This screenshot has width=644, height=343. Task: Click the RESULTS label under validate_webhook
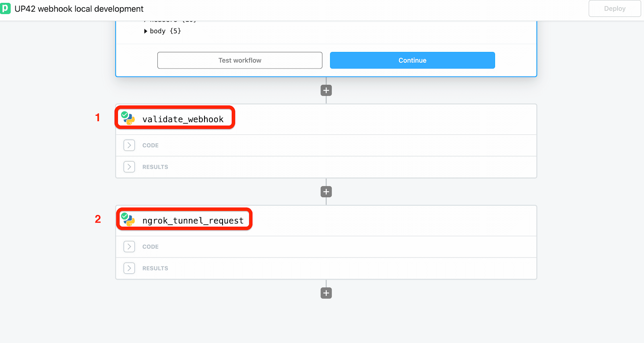(x=155, y=167)
